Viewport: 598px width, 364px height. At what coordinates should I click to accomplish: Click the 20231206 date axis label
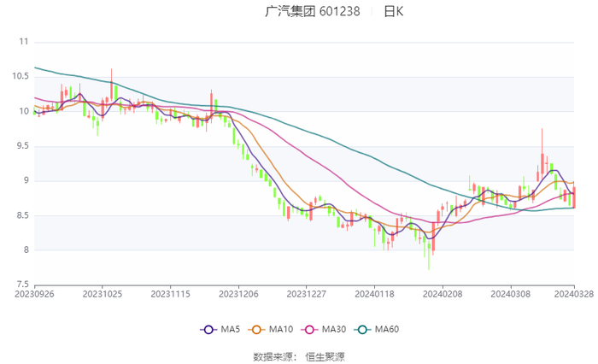click(237, 293)
